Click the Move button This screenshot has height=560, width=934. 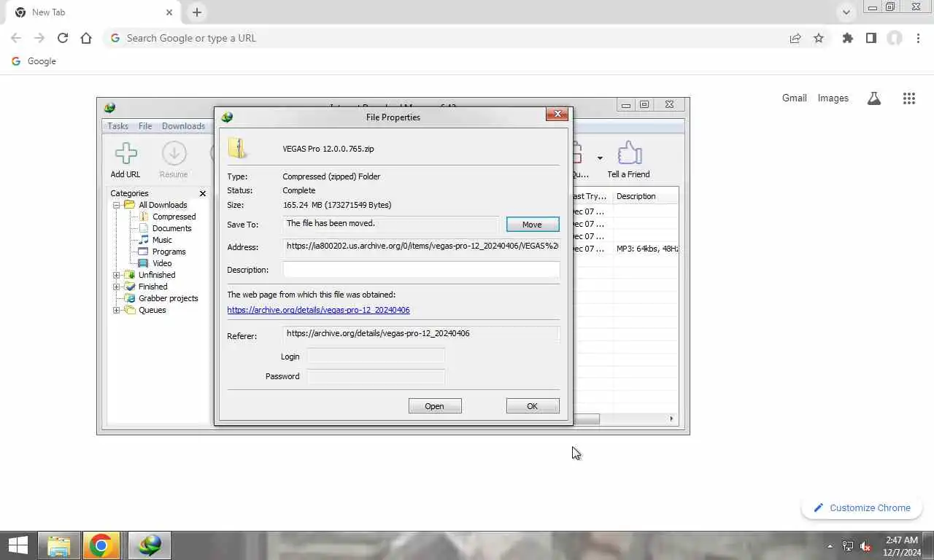[533, 225]
